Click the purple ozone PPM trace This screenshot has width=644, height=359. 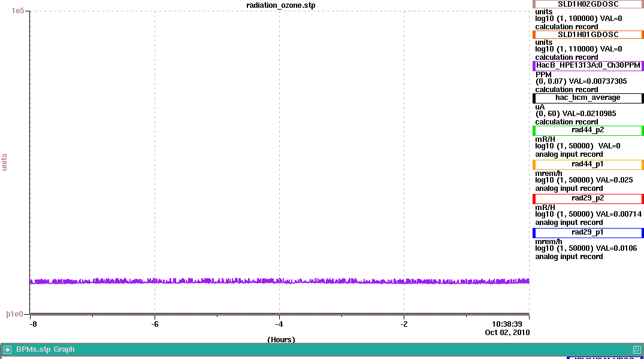279,281
